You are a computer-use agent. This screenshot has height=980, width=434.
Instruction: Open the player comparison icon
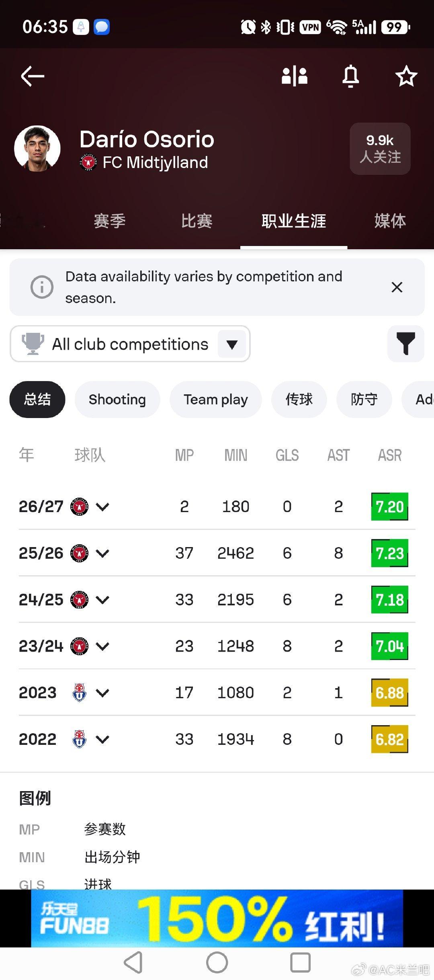[x=295, y=76]
